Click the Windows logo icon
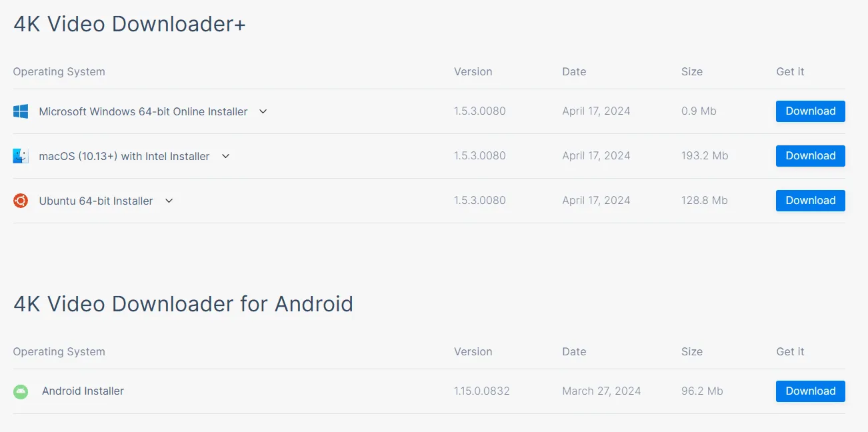Image resolution: width=868 pixels, height=432 pixels. pos(21,111)
